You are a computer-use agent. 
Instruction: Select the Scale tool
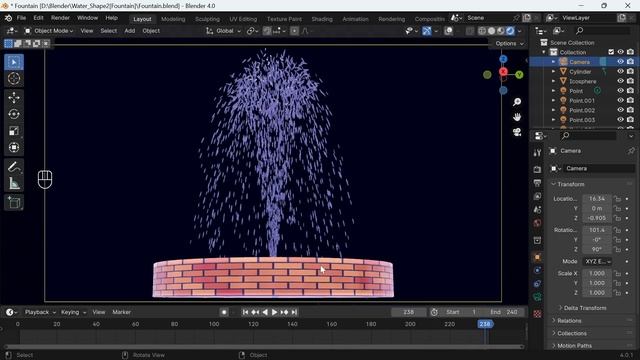point(14,131)
